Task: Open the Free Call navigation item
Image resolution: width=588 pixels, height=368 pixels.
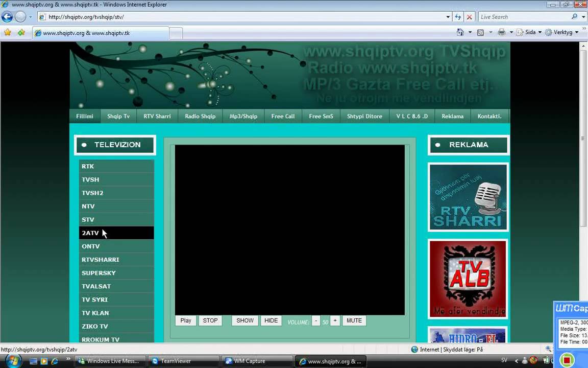Action: (283, 116)
